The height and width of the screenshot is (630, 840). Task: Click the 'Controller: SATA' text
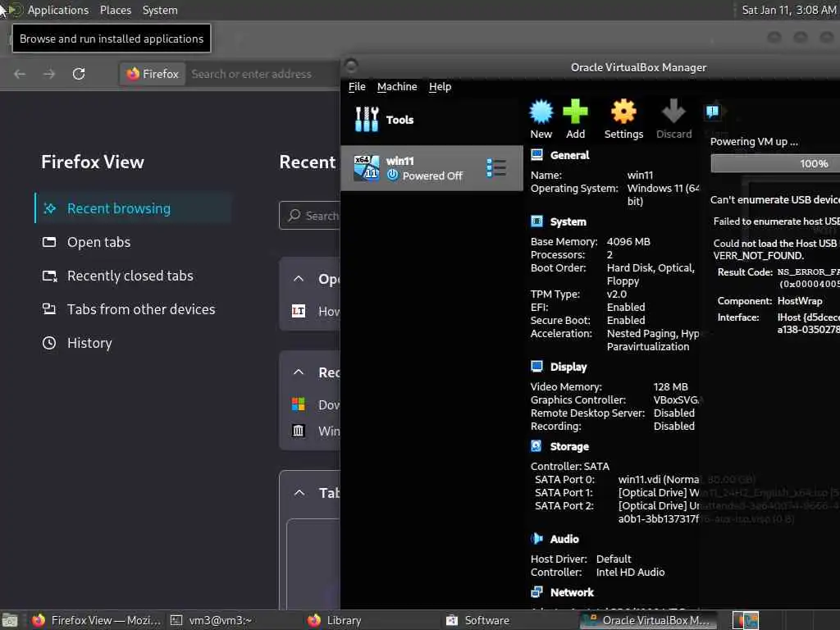pos(569,466)
